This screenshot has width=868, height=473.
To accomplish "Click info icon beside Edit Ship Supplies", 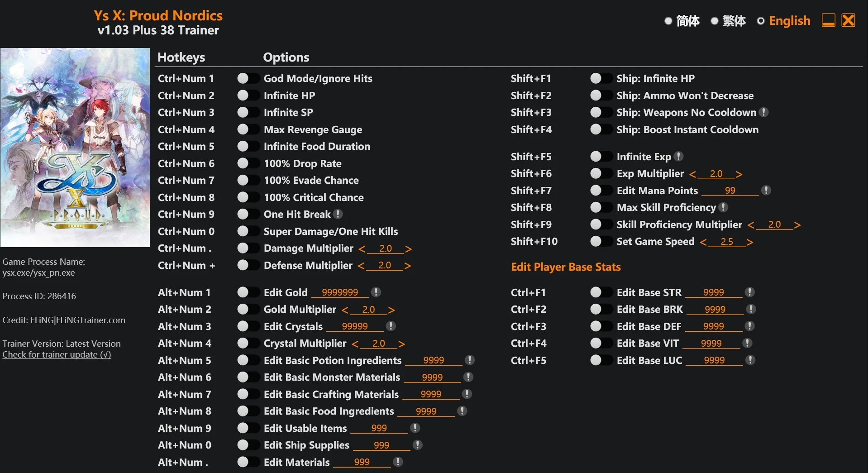I will pyautogui.click(x=418, y=445).
